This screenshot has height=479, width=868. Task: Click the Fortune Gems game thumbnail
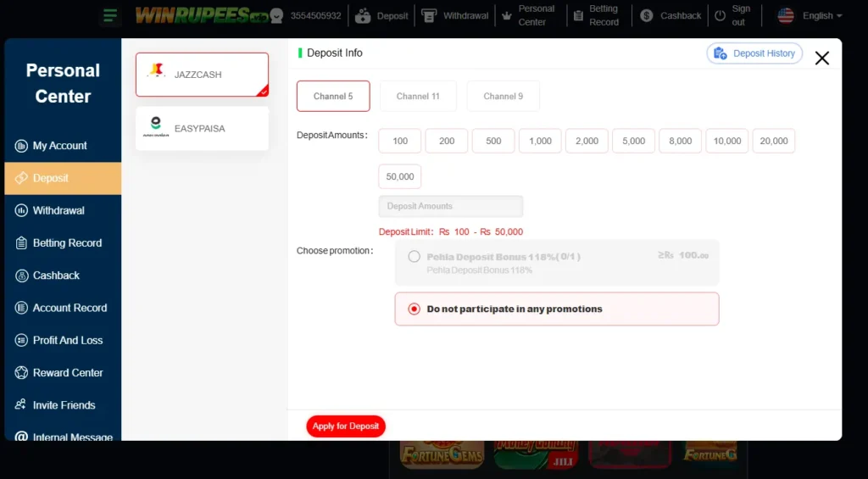(442, 454)
